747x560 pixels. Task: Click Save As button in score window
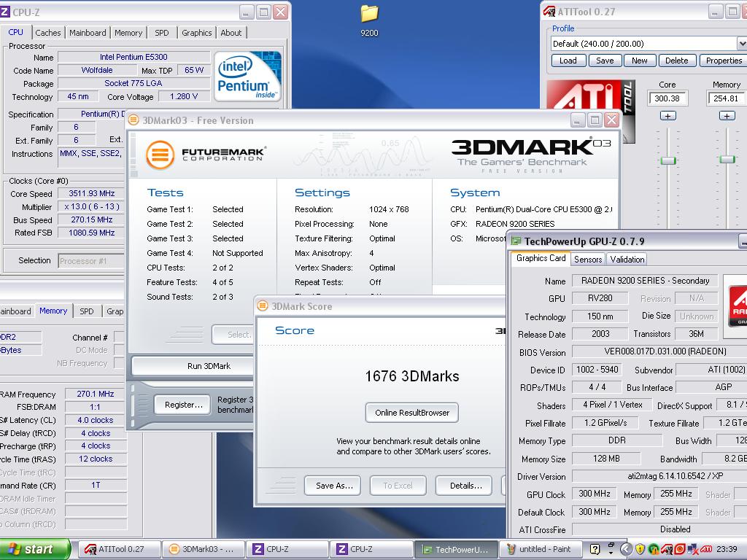tap(334, 485)
